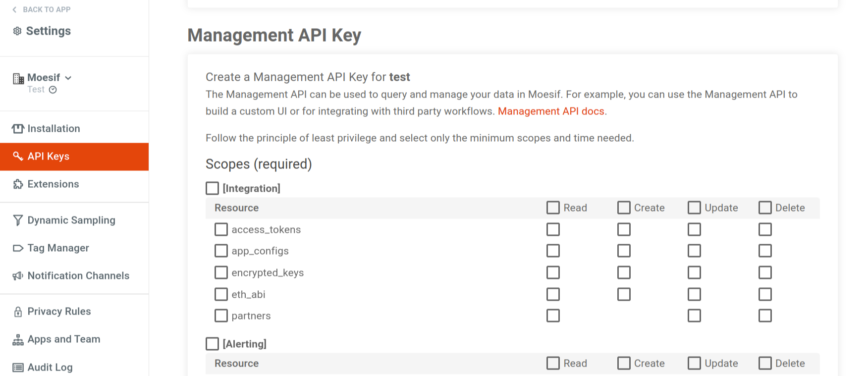Click the Privacy Rules lock icon
The image size is (868, 376).
pyautogui.click(x=18, y=311)
